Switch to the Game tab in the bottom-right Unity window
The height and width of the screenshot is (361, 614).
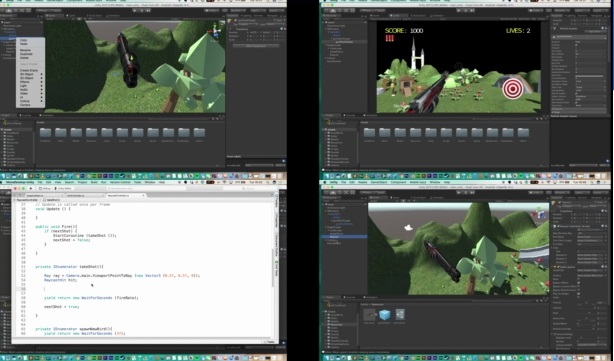(x=395, y=198)
